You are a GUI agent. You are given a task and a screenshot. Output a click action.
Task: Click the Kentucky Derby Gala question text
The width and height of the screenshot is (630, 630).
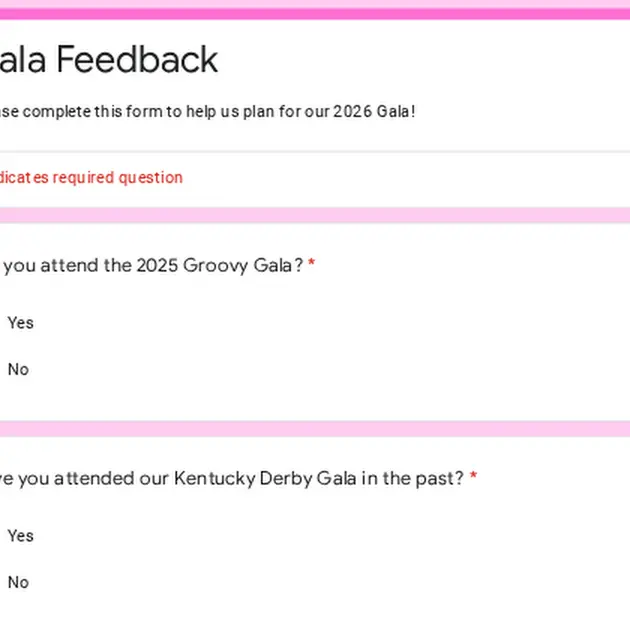232,479
